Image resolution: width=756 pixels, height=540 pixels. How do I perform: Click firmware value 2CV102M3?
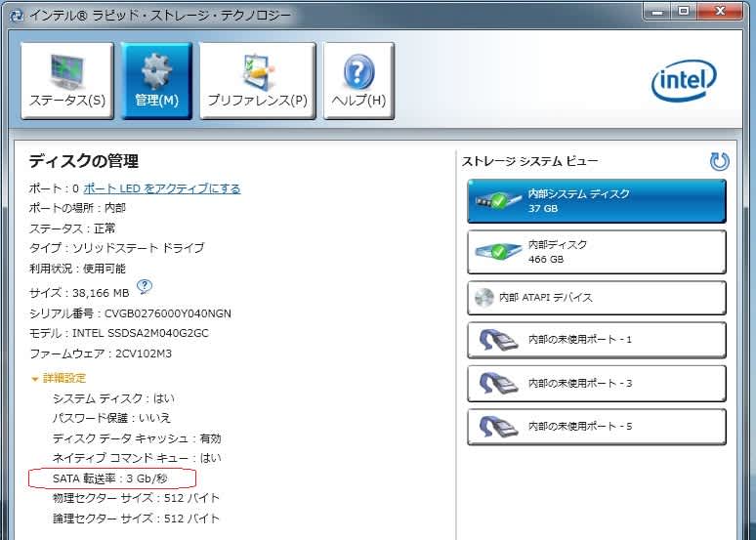144,353
